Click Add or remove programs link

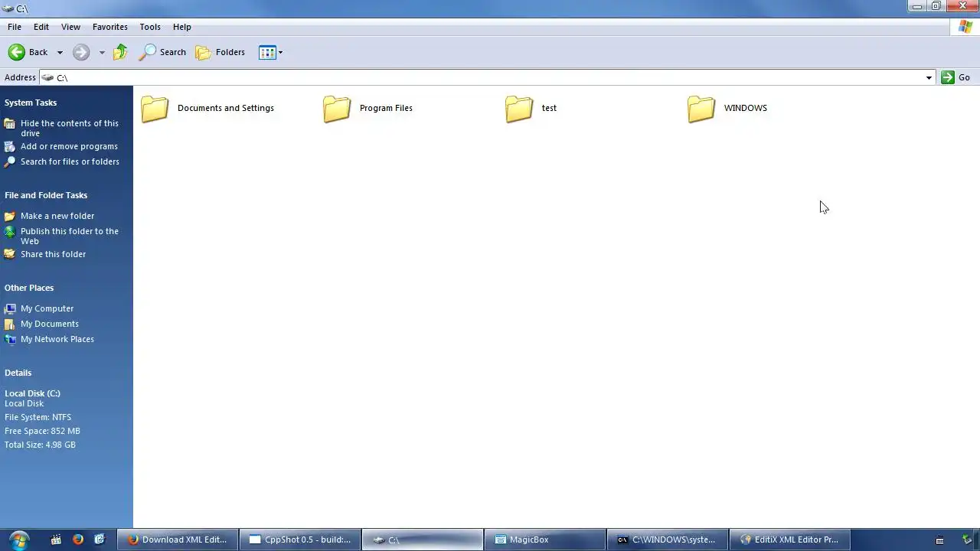pyautogui.click(x=69, y=146)
